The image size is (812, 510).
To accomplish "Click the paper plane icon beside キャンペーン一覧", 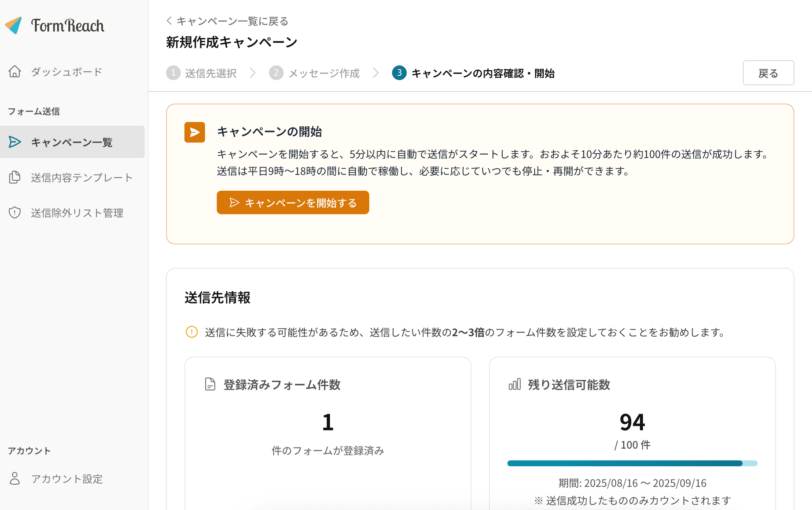I will point(15,142).
